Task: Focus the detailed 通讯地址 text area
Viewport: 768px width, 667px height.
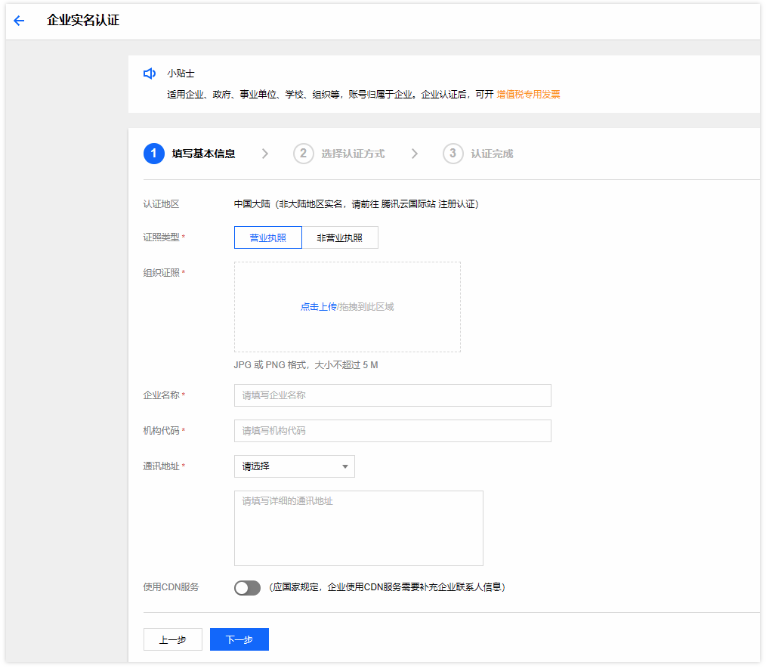Action: click(x=359, y=528)
